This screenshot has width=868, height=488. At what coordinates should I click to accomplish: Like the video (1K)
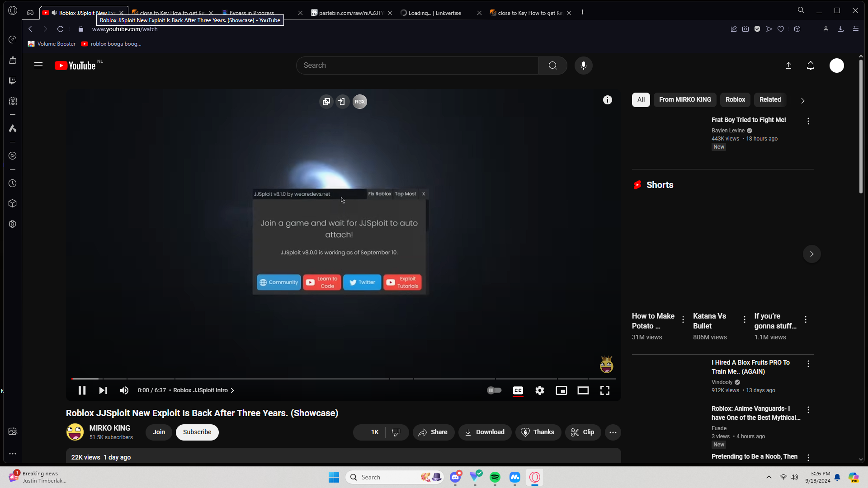point(369,432)
